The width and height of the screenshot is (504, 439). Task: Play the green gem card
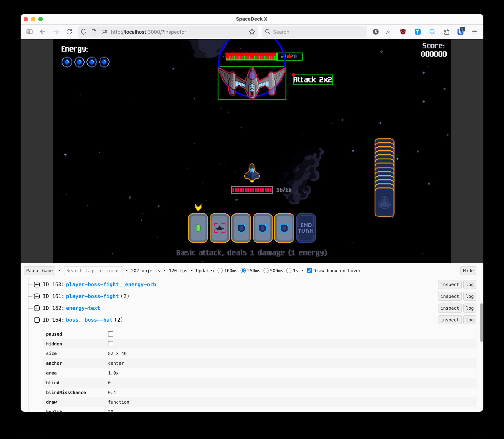(x=198, y=228)
